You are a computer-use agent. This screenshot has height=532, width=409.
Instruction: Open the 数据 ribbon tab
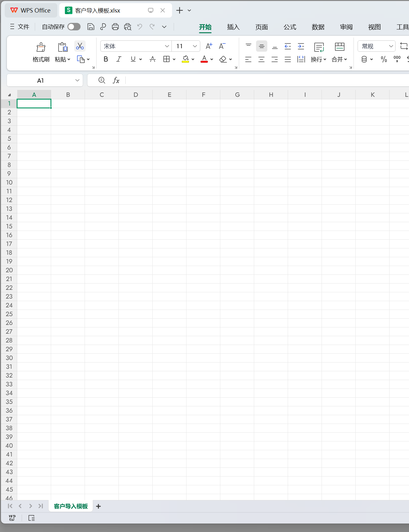tap(318, 27)
